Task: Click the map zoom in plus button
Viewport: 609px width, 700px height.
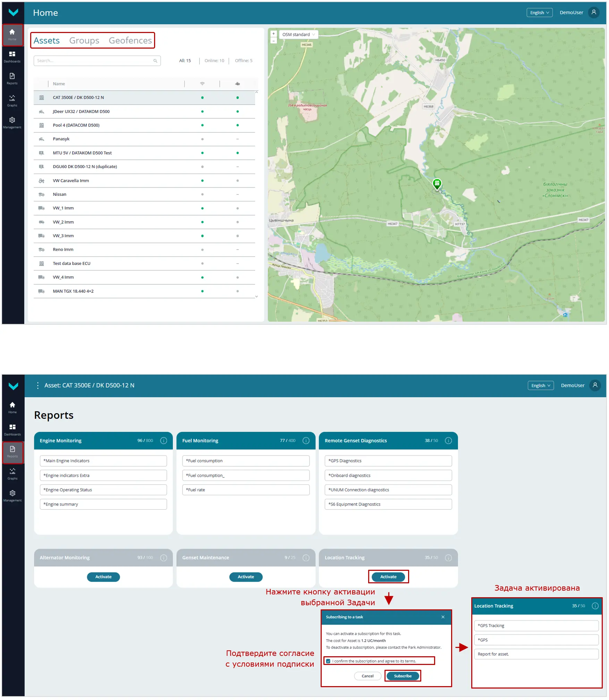Action: 273,34
